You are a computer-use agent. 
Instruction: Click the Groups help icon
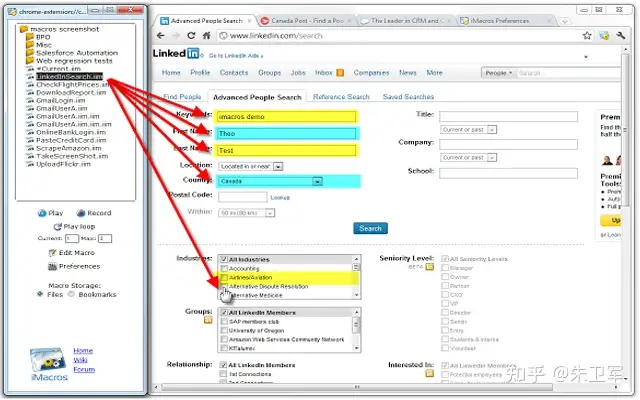point(208,320)
